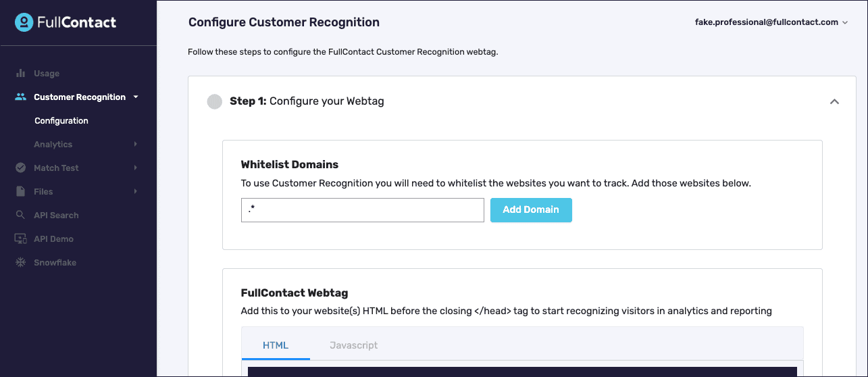Click the Step 1: Configure your Webtag heading
This screenshot has height=377, width=868.
[x=307, y=101]
